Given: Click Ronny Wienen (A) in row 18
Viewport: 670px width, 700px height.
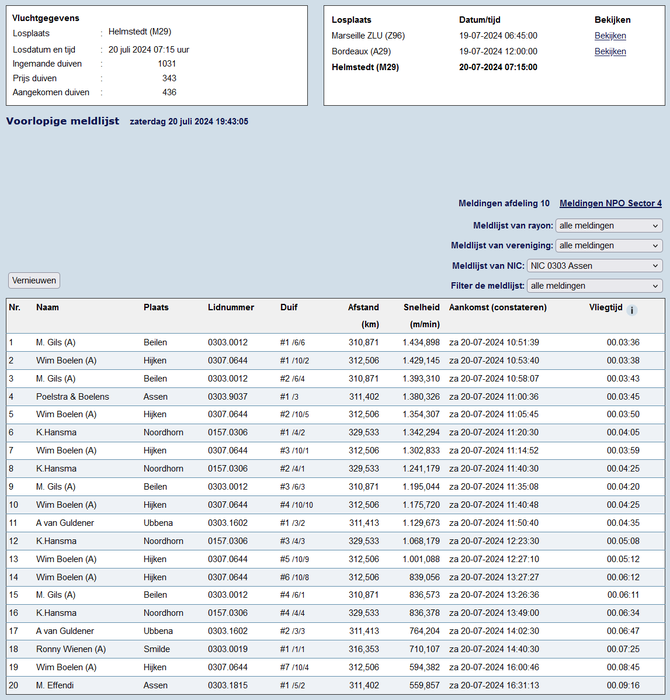Looking at the screenshot, I should click(71, 649).
